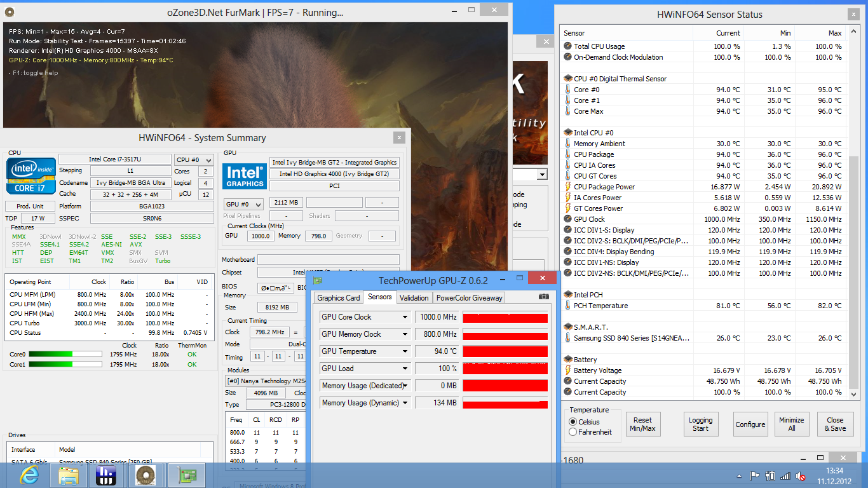Open the Memory Usage (Dynamic) dropdown
868x488 pixels.
(405, 403)
